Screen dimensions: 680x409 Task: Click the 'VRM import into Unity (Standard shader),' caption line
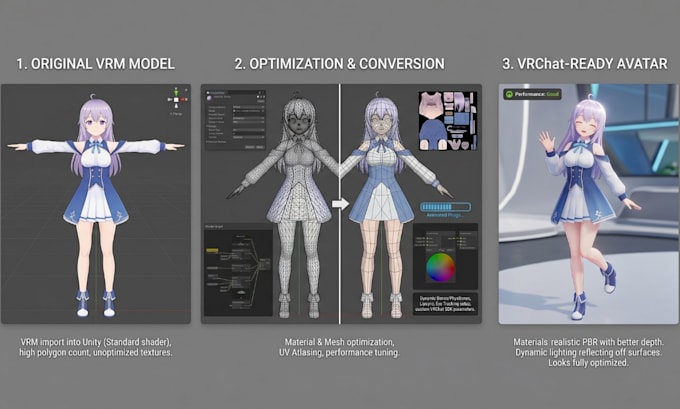point(95,342)
